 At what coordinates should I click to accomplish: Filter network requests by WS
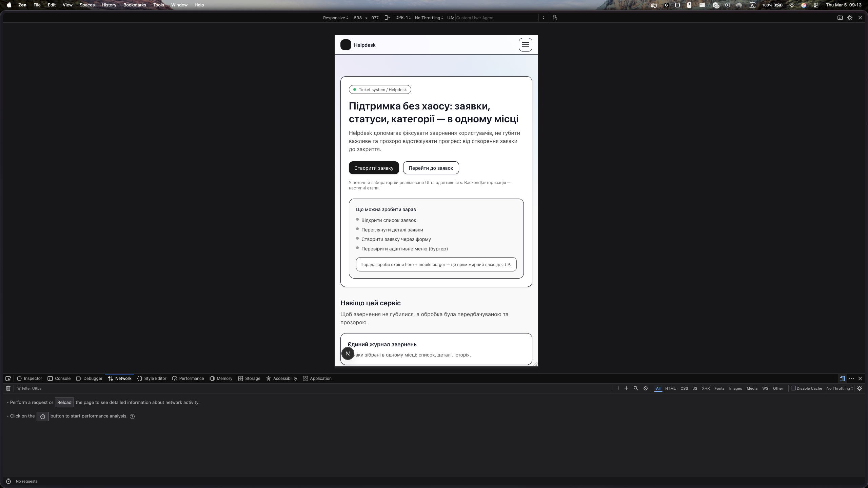(765, 388)
